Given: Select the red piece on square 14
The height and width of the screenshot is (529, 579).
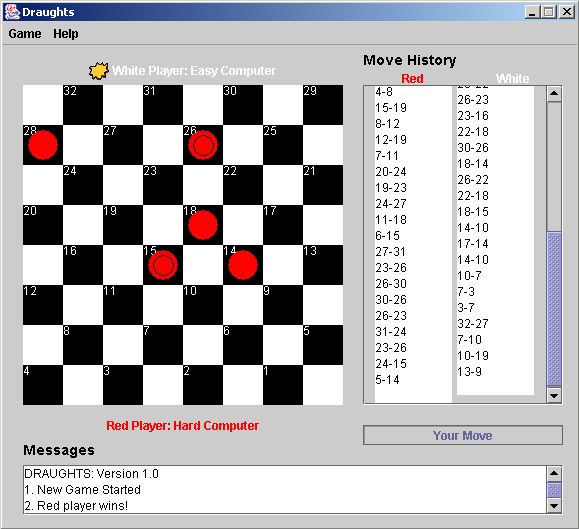Looking at the screenshot, I should pyautogui.click(x=243, y=265).
